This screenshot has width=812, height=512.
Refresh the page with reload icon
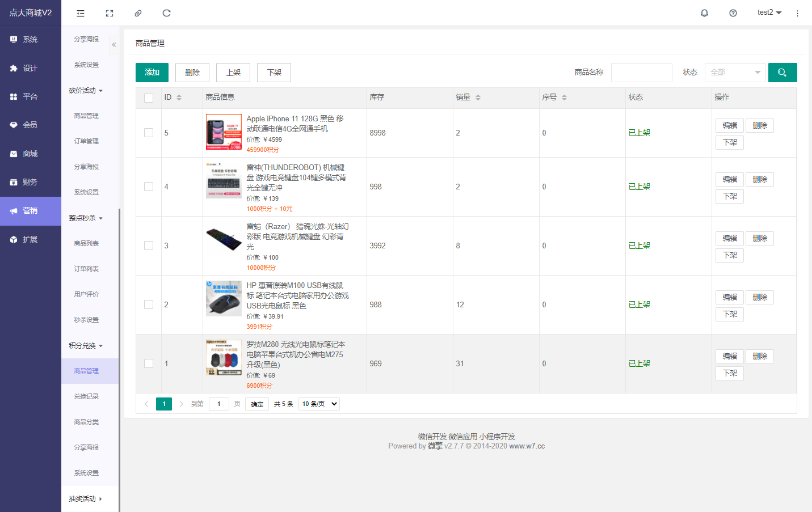[166, 13]
